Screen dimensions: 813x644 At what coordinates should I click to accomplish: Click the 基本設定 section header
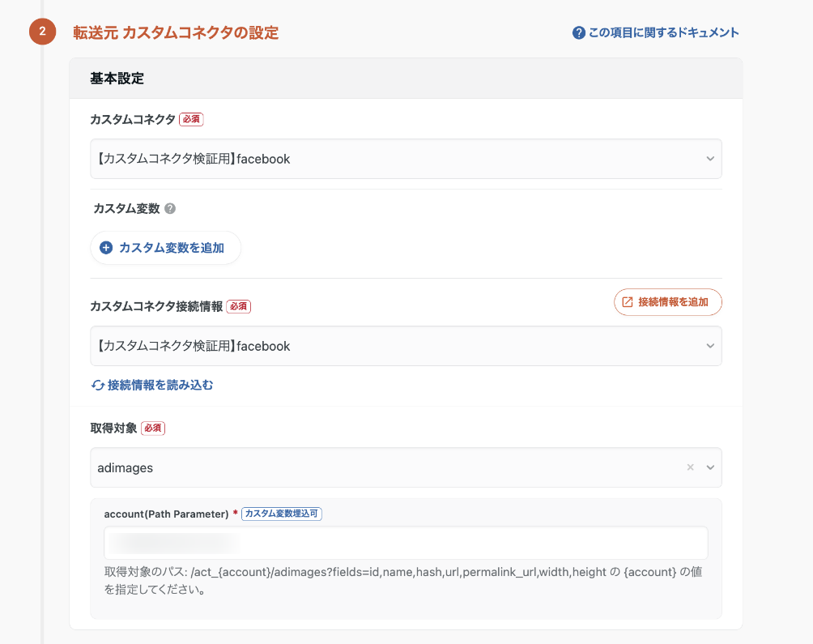(117, 79)
